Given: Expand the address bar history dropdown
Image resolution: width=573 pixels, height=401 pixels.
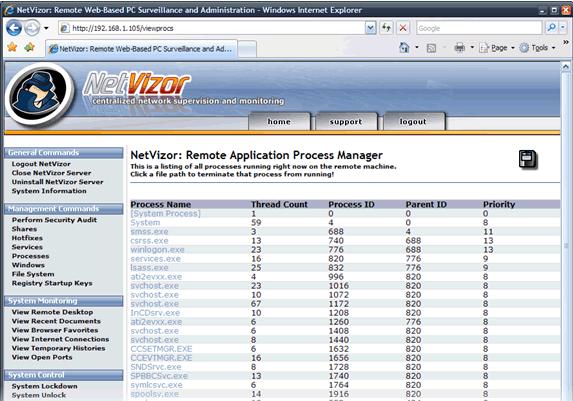Looking at the screenshot, I should pos(371,28).
